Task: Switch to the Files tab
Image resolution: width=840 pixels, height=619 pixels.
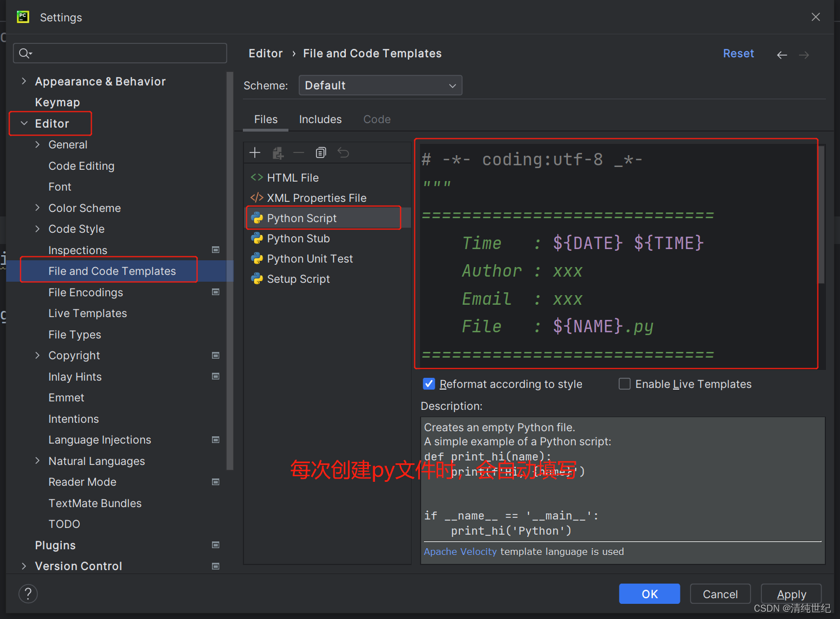Action: pyautogui.click(x=265, y=119)
